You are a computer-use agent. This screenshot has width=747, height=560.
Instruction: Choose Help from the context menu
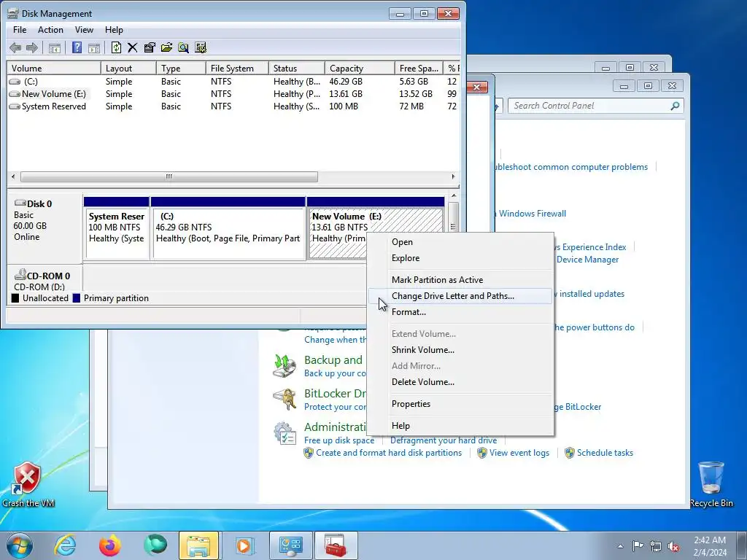click(461, 426)
